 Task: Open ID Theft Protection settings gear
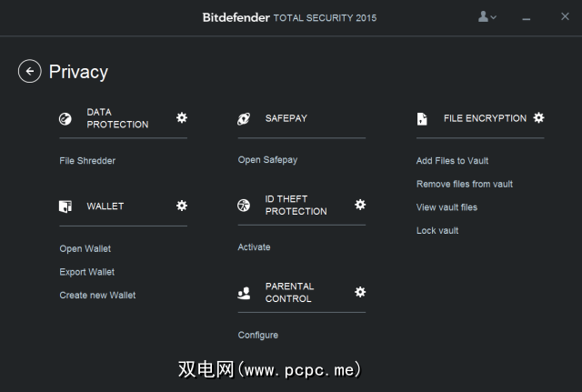(x=360, y=205)
